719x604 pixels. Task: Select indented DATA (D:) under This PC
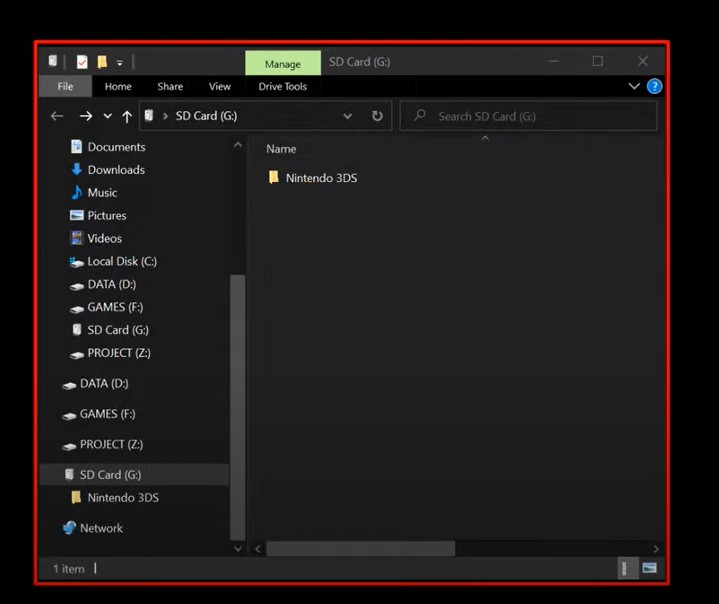[x=103, y=284]
